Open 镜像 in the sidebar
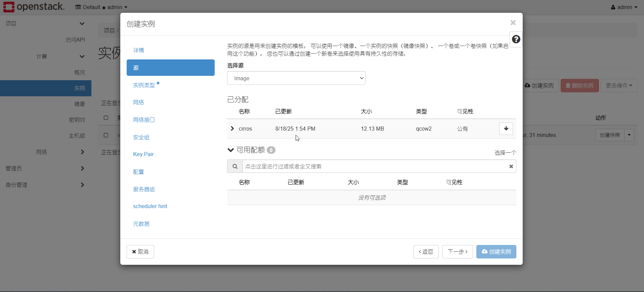 [80, 104]
